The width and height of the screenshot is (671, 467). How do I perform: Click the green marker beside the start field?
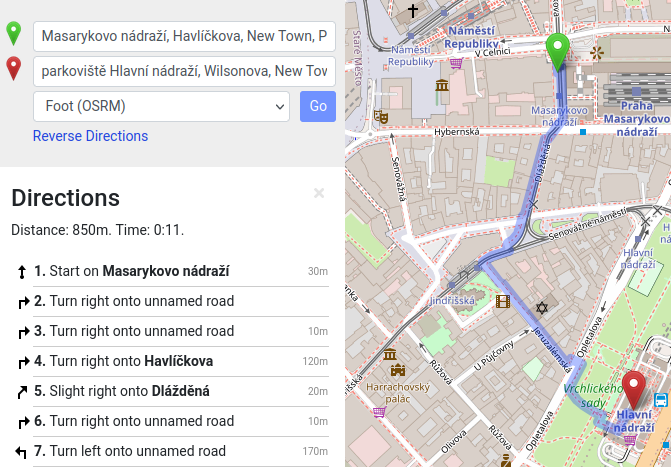(x=14, y=36)
